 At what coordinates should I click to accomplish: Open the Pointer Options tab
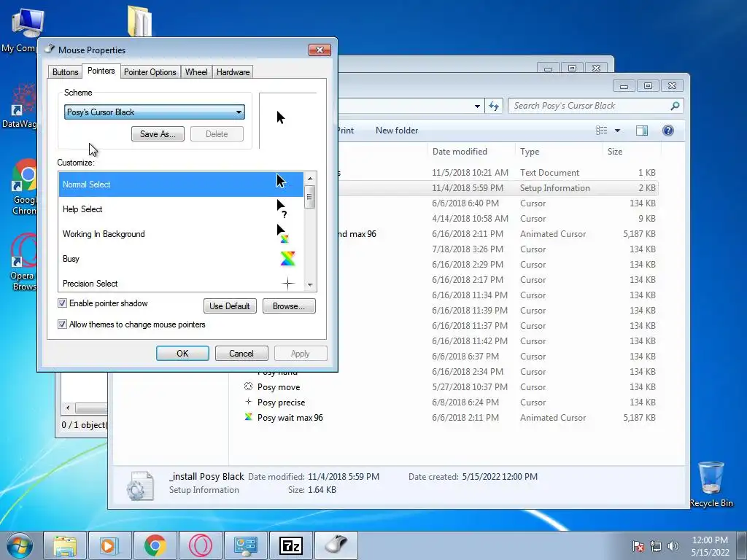pyautogui.click(x=150, y=72)
